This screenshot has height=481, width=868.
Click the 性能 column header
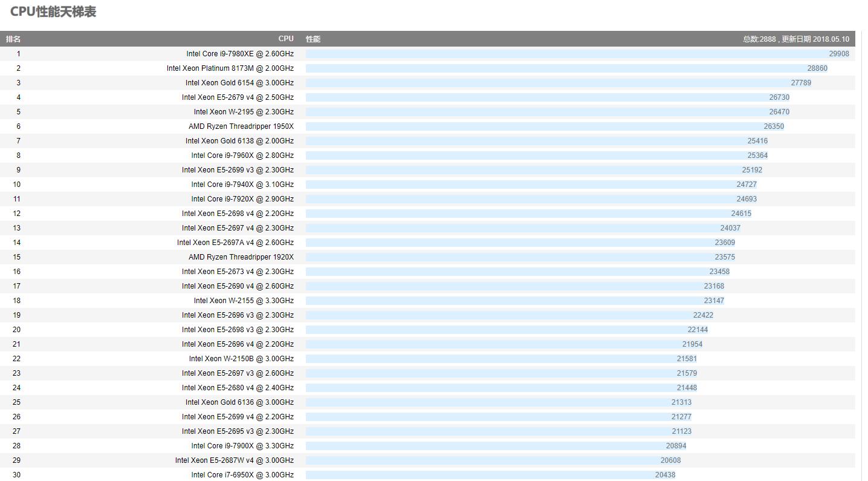[313, 39]
